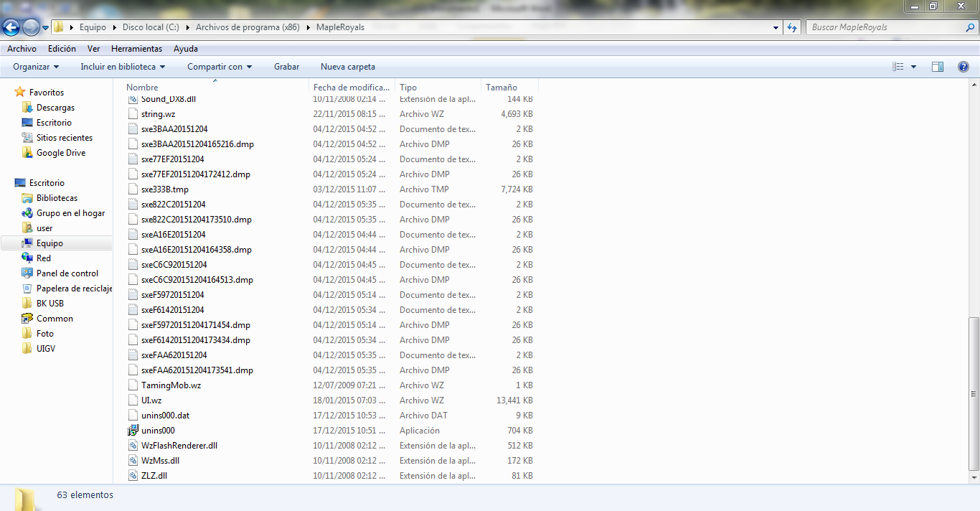Click Equipo in the address breadcrumb
Screen dimensions: 980x511
[93, 27]
